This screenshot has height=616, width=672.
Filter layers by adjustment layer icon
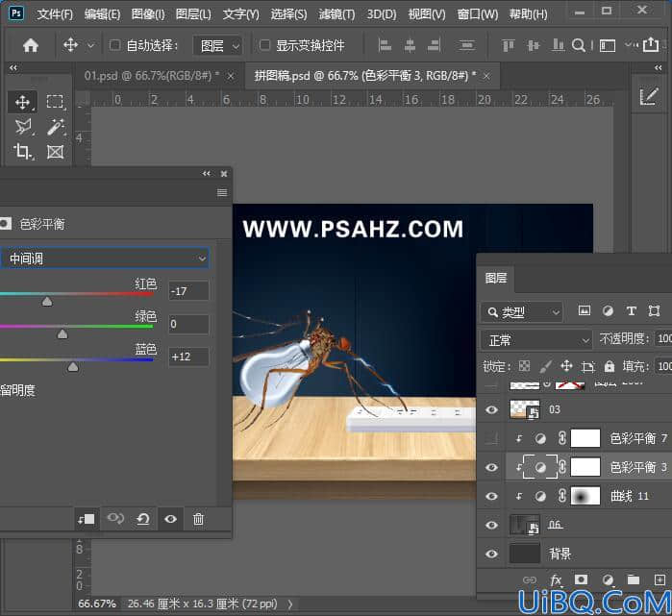coord(608,311)
